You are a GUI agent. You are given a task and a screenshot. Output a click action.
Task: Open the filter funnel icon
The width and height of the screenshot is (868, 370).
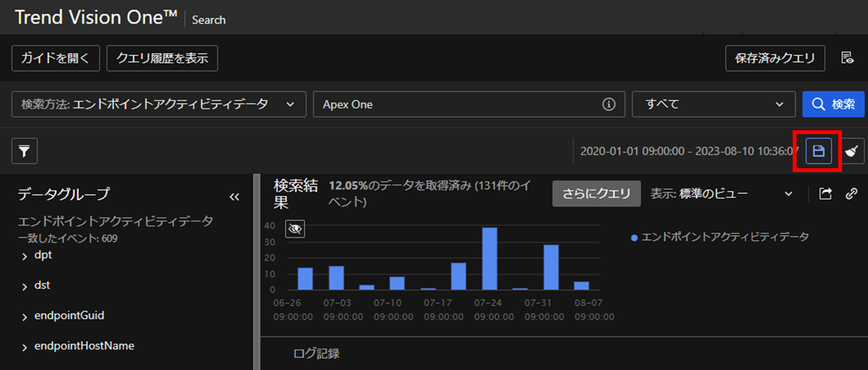[x=25, y=151]
